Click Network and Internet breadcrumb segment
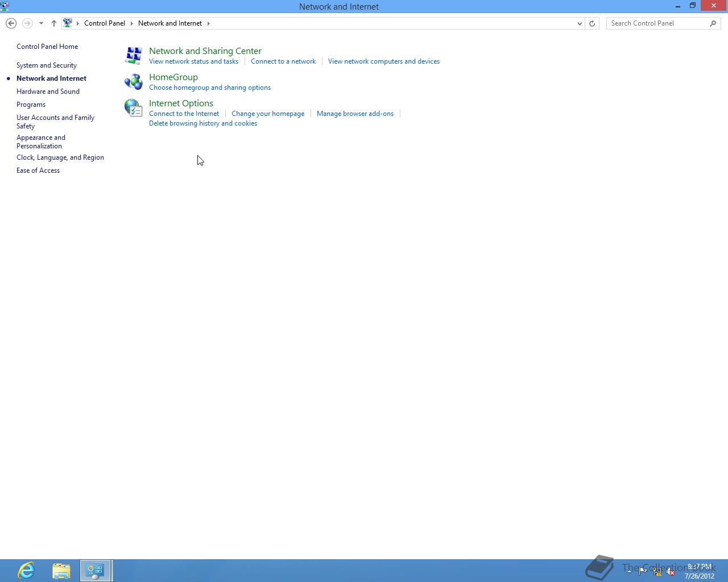This screenshot has height=582, width=728. tap(170, 23)
